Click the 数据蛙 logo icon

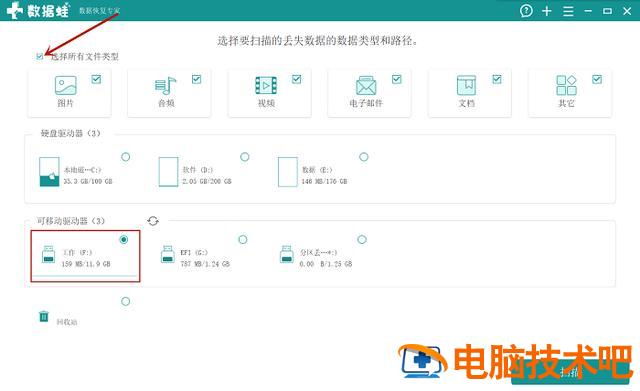click(x=15, y=10)
